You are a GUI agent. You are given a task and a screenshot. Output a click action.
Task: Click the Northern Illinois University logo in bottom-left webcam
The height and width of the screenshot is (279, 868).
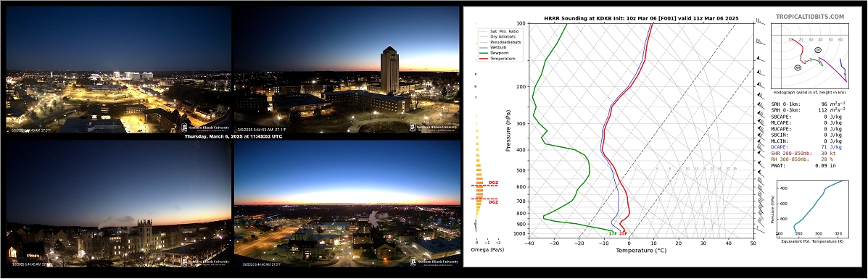pyautogui.click(x=206, y=262)
